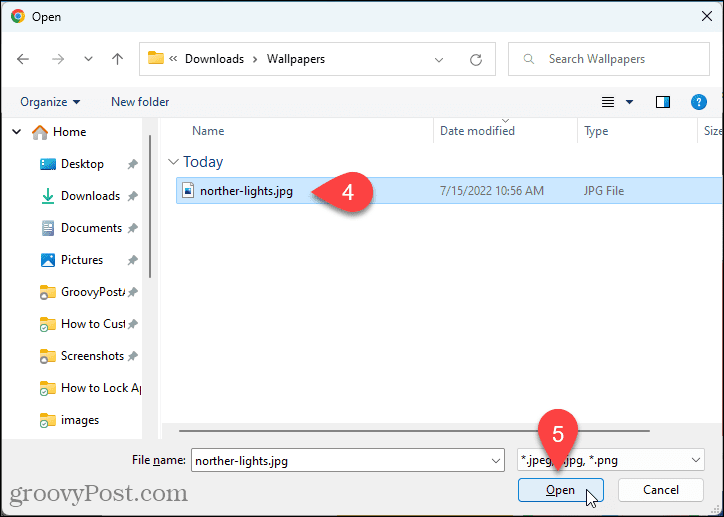Open the How to Lock Ap folder

(x=90, y=388)
